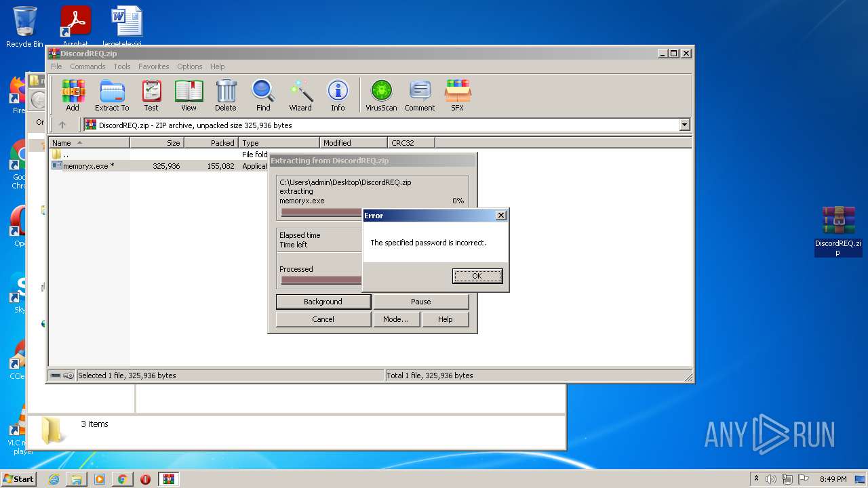Click the SFX toolbar icon
The height and width of the screenshot is (488, 868).
(458, 96)
